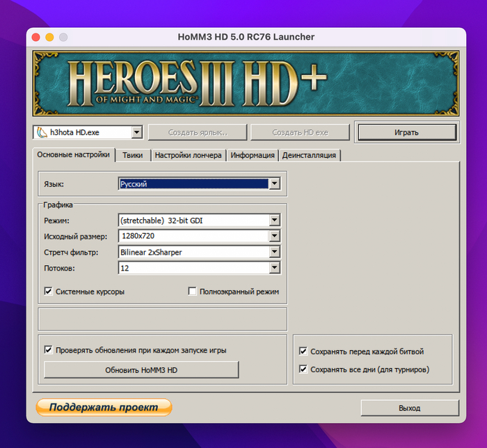487x448 pixels.
Task: Close the launcher with the red button
Action: click(x=36, y=38)
